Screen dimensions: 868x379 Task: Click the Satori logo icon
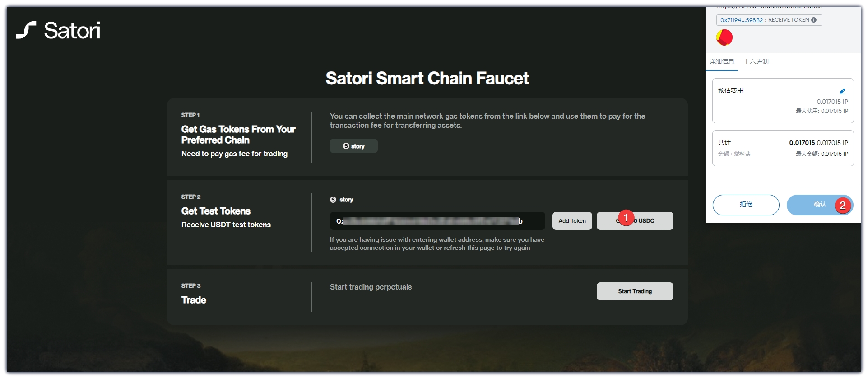pos(26,30)
